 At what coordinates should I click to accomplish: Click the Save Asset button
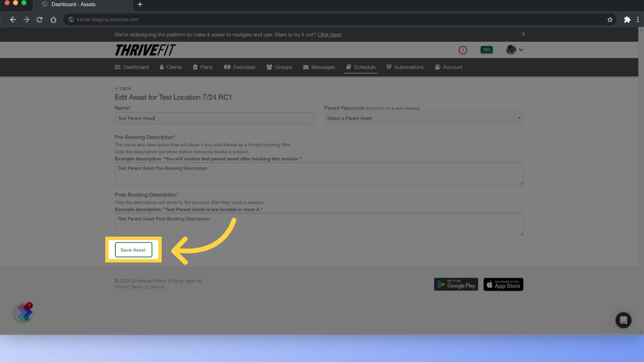(x=133, y=250)
